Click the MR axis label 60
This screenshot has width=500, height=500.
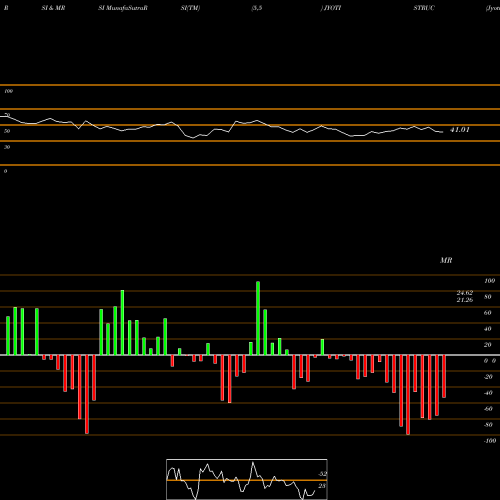pyautogui.click(x=487, y=313)
